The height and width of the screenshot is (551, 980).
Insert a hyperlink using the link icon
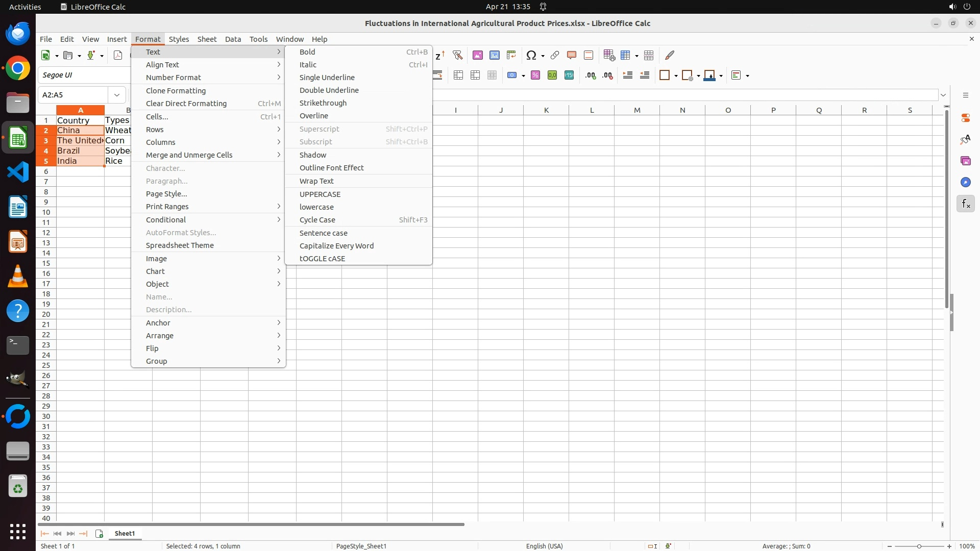click(x=555, y=55)
